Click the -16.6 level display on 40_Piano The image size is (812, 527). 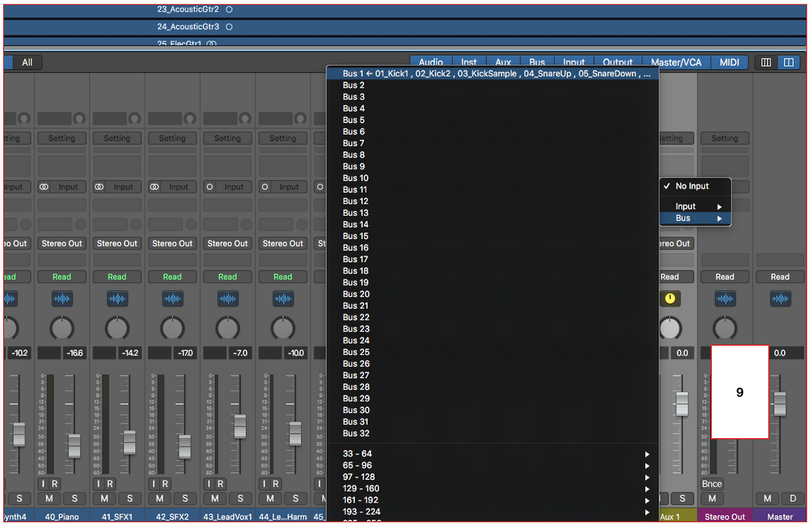tap(74, 353)
